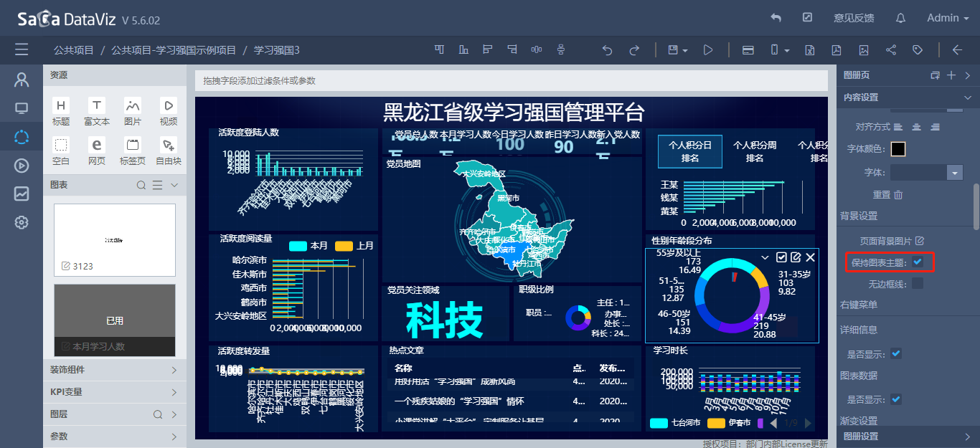Click the 重置 reset trash icon
The image size is (980, 448).
pyautogui.click(x=897, y=195)
